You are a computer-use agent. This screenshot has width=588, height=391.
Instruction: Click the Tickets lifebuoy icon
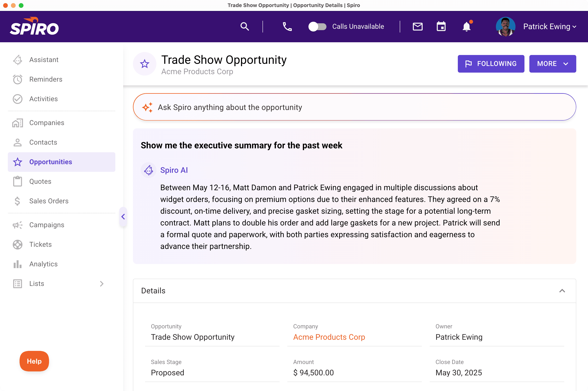point(17,245)
